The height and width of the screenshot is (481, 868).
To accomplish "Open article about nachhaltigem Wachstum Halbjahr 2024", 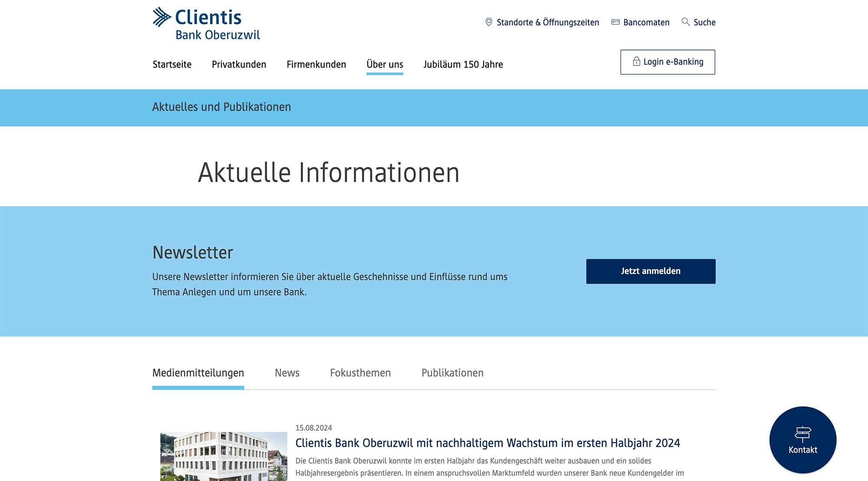I will pyautogui.click(x=487, y=443).
